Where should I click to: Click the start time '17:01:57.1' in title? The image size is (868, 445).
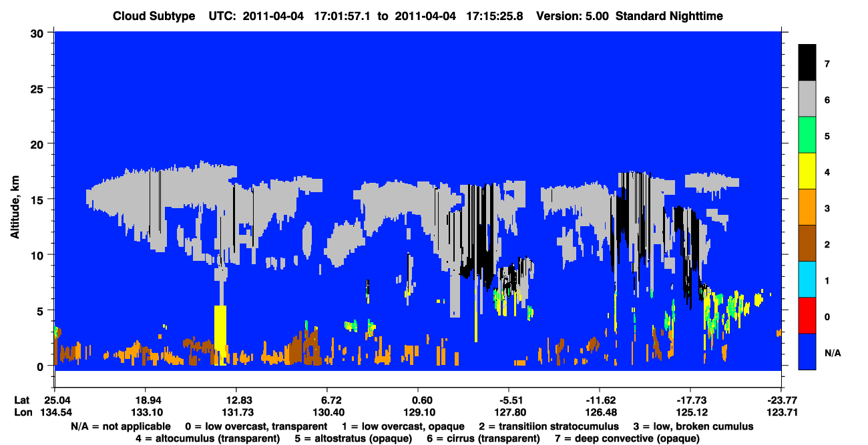(343, 15)
